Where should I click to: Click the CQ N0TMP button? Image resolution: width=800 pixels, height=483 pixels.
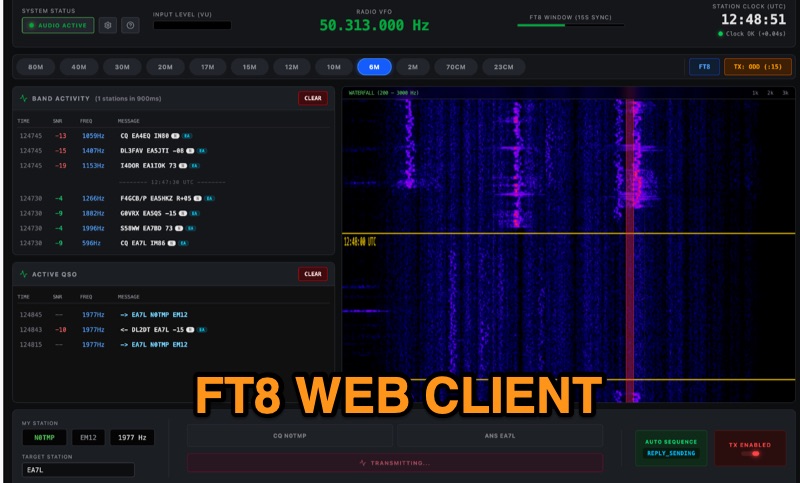[290, 436]
